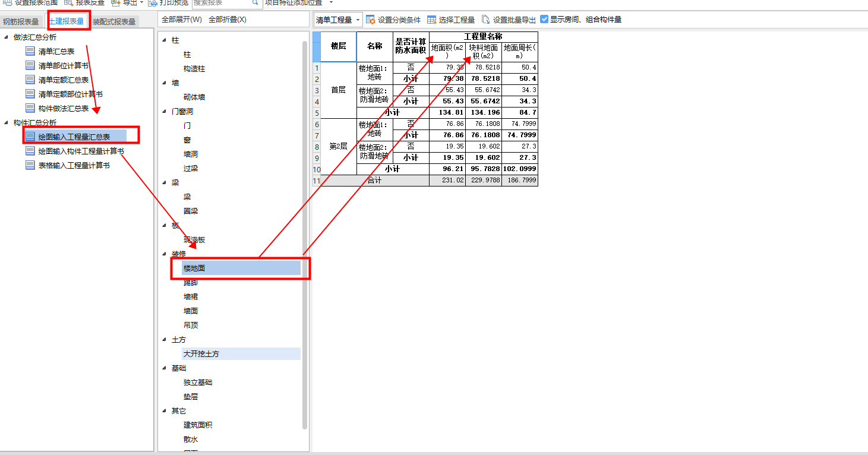This screenshot has width=868, height=455.
Task: Collapse the 构件汇总分析 tree node
Action: coord(7,123)
